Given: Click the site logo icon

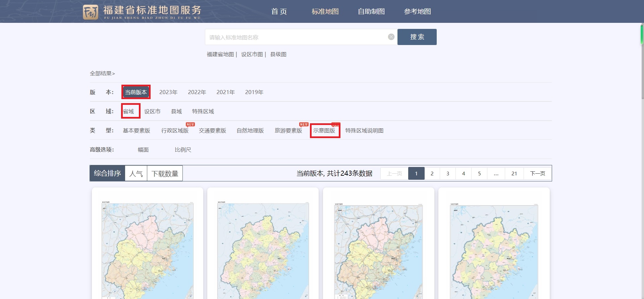Looking at the screenshot, I should click(x=91, y=12).
